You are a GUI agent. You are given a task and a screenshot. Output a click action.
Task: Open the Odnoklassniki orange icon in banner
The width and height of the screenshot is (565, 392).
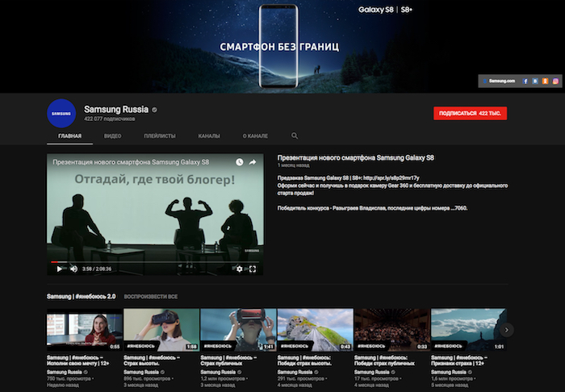tap(545, 81)
